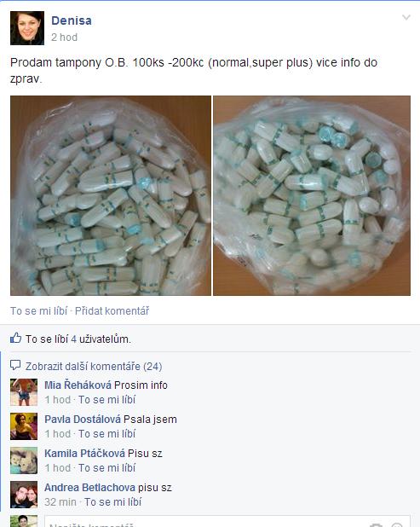Open post options chevron dropdown
The image size is (420, 527).
click(x=406, y=17)
